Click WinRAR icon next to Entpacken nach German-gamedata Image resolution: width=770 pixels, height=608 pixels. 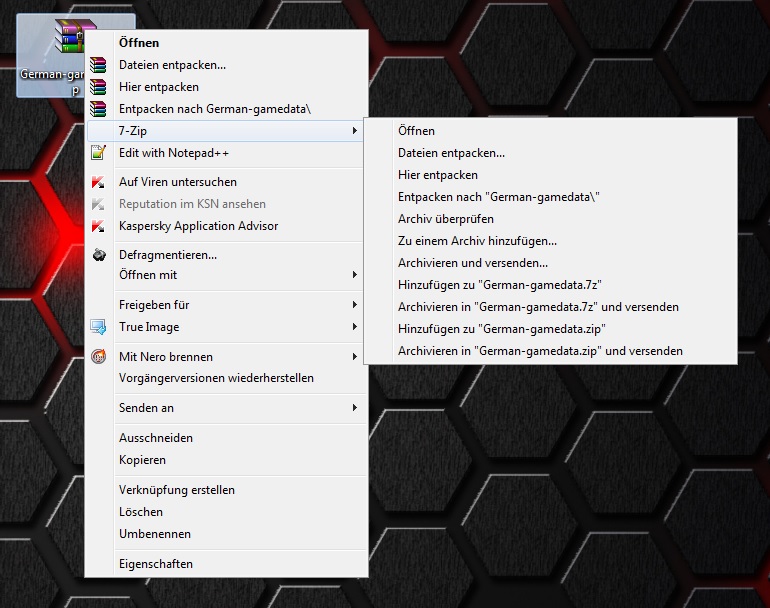pos(98,109)
